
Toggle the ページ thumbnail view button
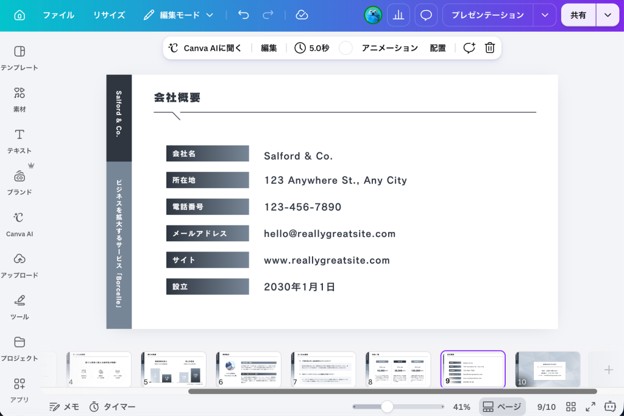pos(501,406)
